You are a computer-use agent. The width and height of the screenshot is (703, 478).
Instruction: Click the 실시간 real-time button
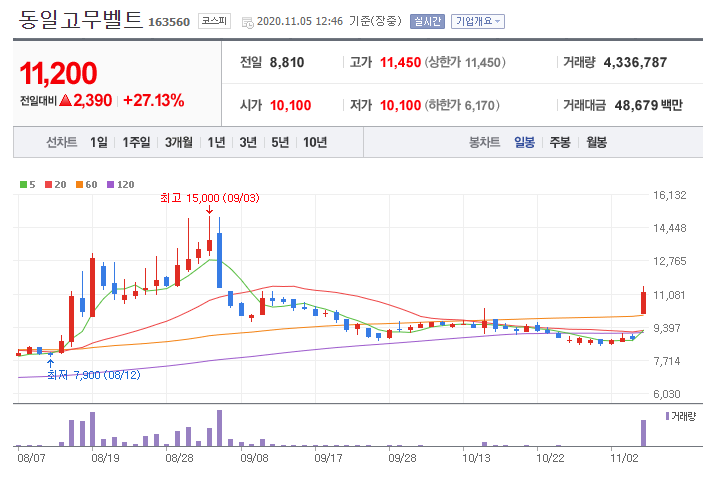click(427, 21)
